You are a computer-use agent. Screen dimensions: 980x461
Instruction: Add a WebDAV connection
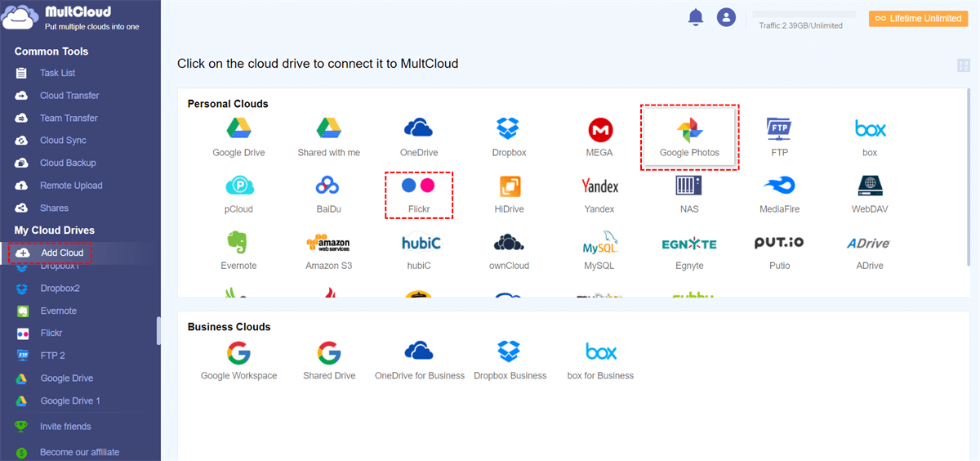[870, 194]
